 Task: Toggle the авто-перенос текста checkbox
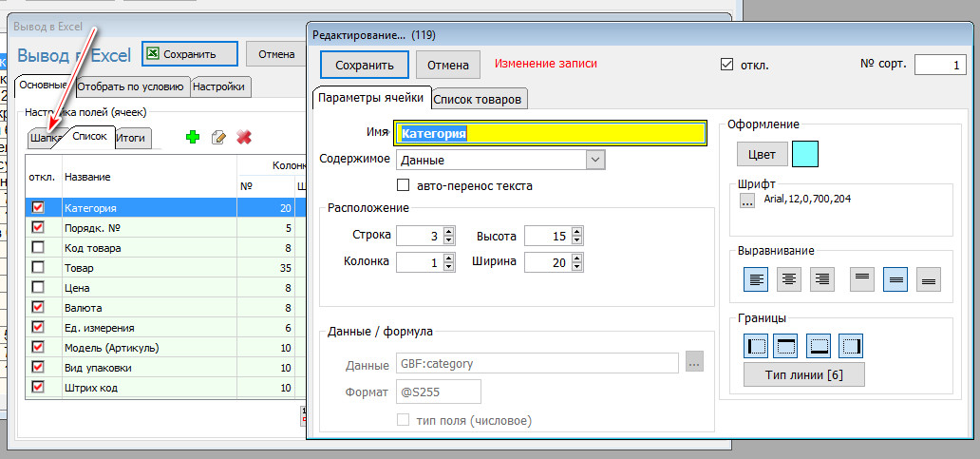404,185
